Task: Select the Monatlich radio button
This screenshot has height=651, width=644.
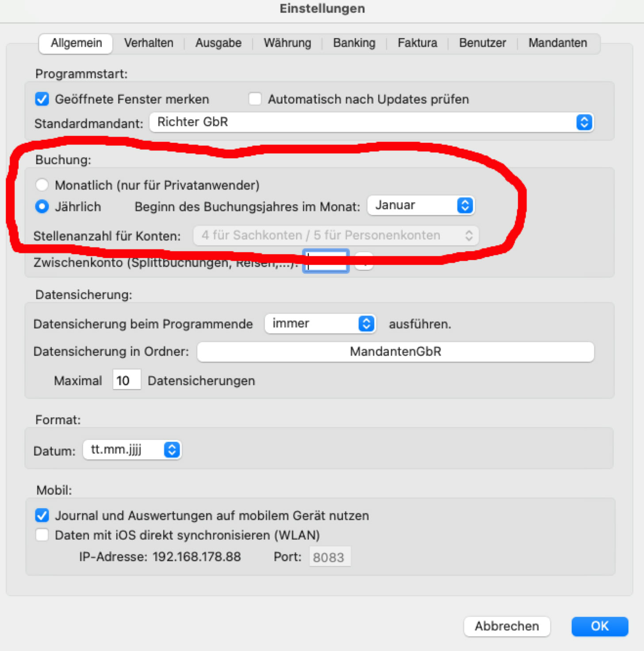Action: 42,185
